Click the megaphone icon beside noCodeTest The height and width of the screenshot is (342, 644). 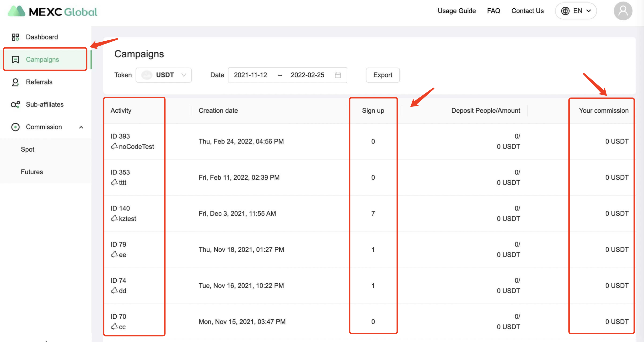[114, 146]
